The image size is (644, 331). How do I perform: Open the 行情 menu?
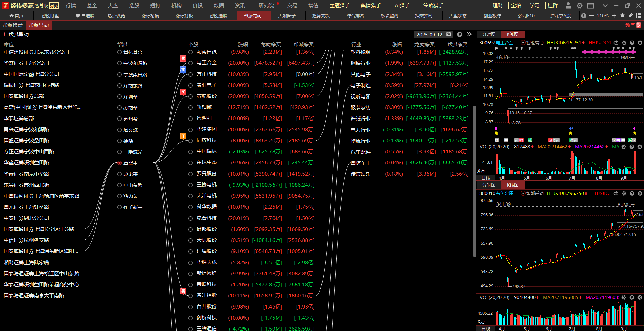(71, 5)
